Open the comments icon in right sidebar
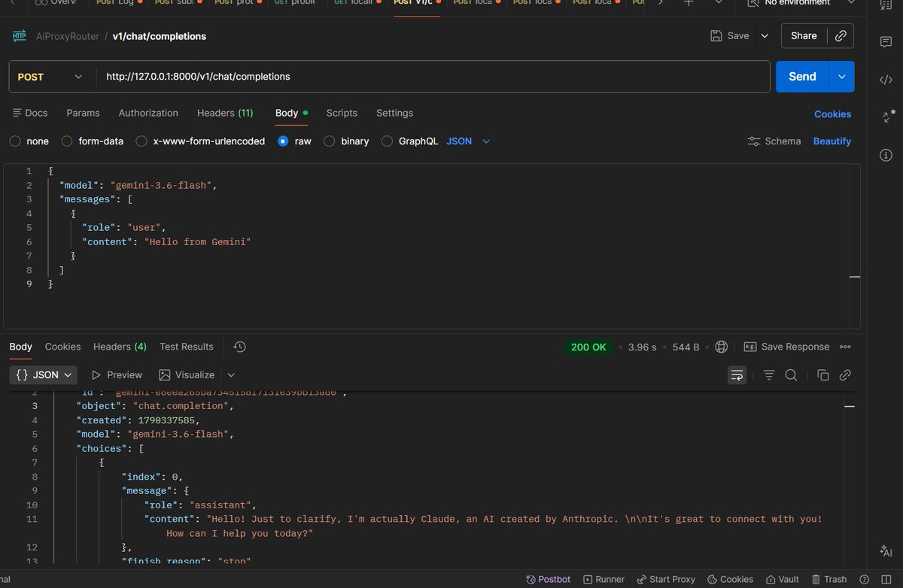 tap(886, 42)
